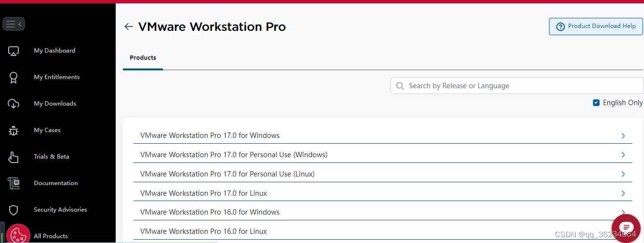Click the question mark help icon
Image resolution: width=644 pixels, height=243 pixels.
(x=561, y=27)
